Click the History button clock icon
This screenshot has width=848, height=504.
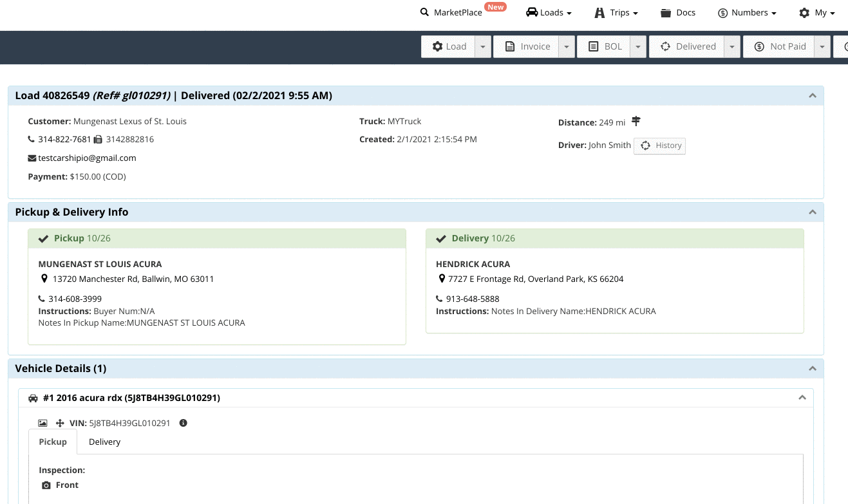(646, 145)
